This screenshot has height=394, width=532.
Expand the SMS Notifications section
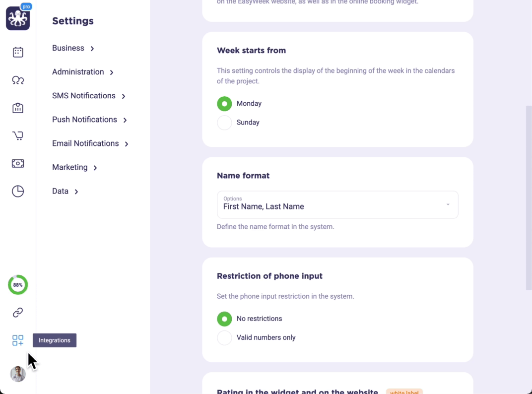pyautogui.click(x=89, y=96)
